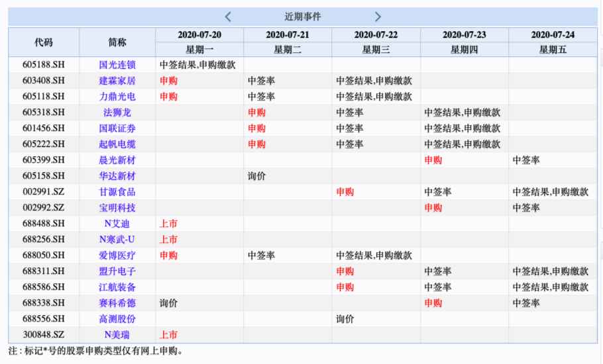The width and height of the screenshot is (603, 364).
Task: Click 申购 in the 法狮龙 row
Action: (x=257, y=112)
